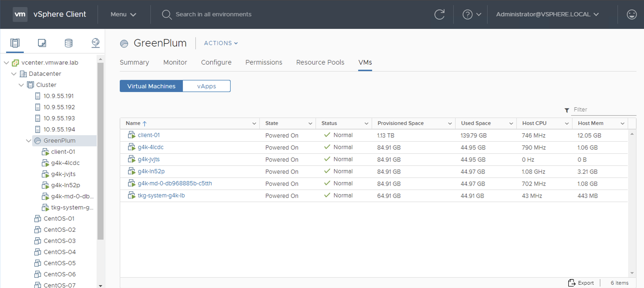The image size is (644, 288).
Task: Select g4k-md-0-db... in the tree
Action: [72, 196]
